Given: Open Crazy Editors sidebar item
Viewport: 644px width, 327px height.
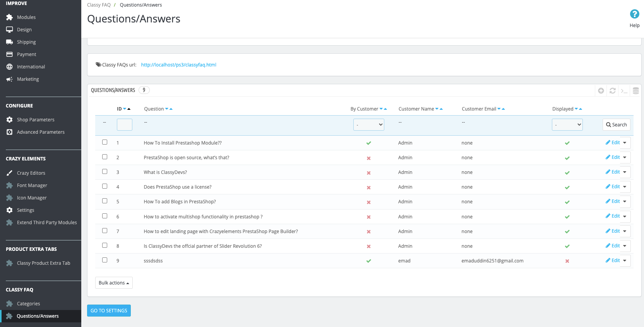Looking at the screenshot, I should point(31,173).
